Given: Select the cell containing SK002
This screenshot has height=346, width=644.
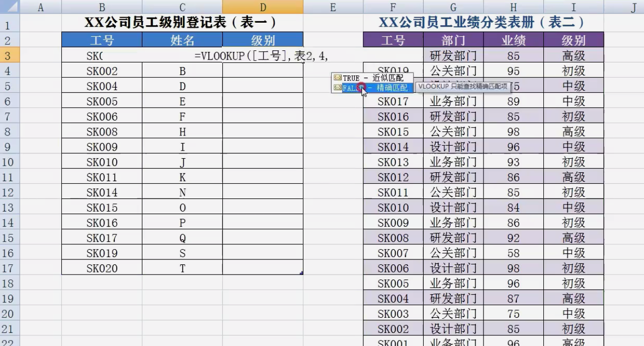Looking at the screenshot, I should coord(102,71).
